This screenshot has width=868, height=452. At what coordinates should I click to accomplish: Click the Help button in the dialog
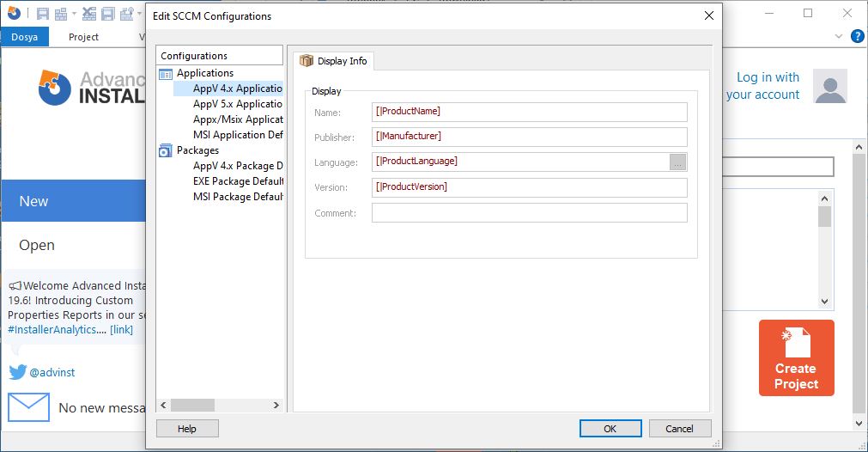(x=187, y=428)
